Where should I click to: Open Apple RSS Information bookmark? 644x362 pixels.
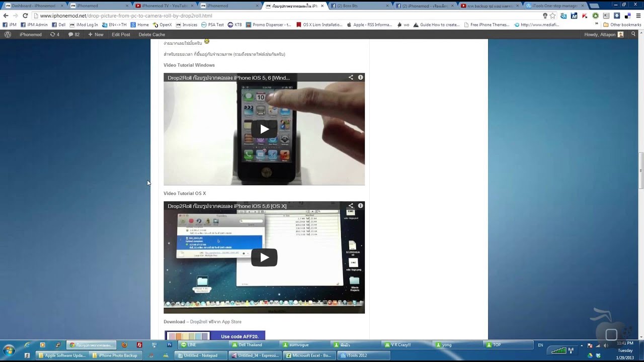(x=370, y=25)
